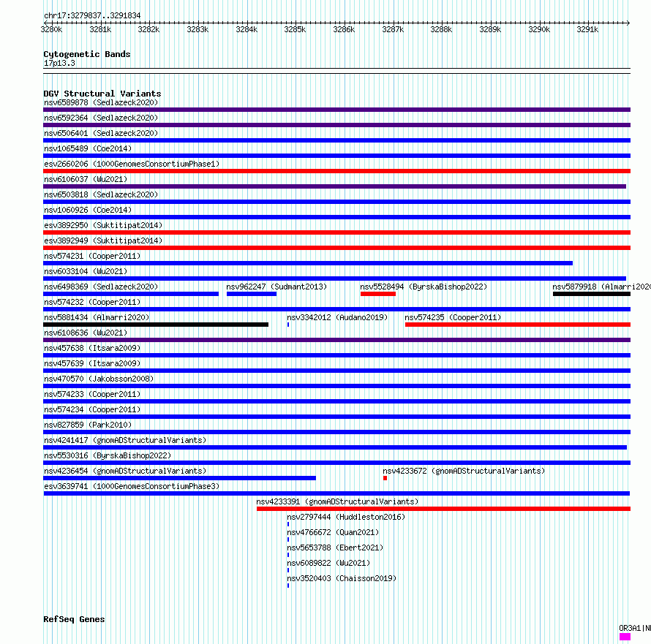Viewport: 651px width, 644px height.
Task: Open esv3639741 (1000GenomesConsortiumPhase3) variant
Action: pos(132,486)
